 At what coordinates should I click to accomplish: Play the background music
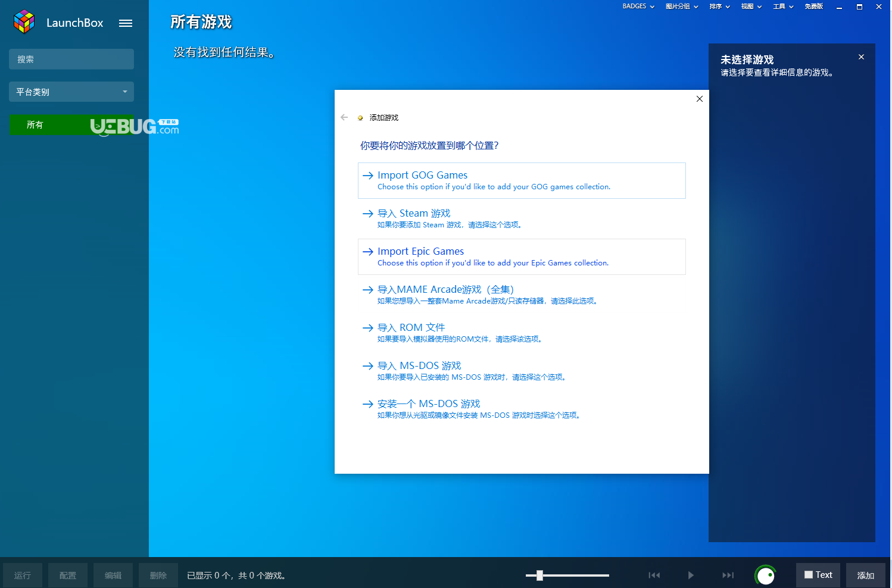(691, 575)
